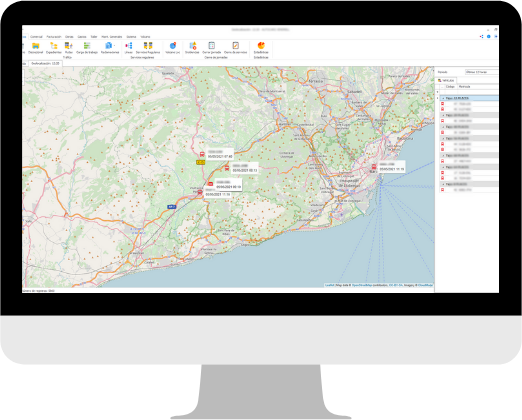This screenshot has width=522, height=420.
Task: Open the Carga de trabajo icon
Action: pos(87,46)
